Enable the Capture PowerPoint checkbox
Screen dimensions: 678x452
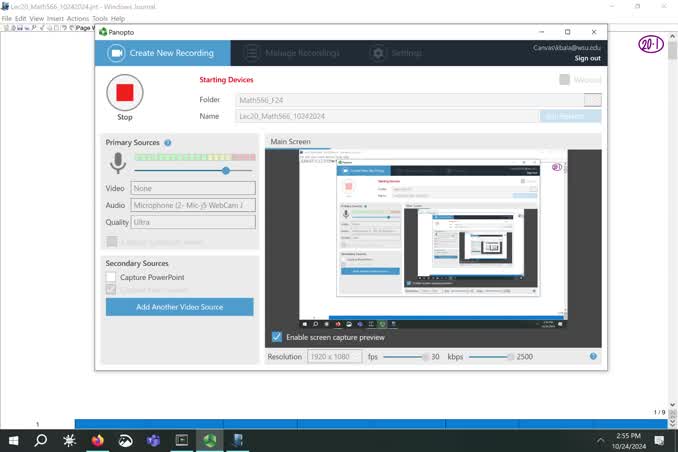point(112,277)
